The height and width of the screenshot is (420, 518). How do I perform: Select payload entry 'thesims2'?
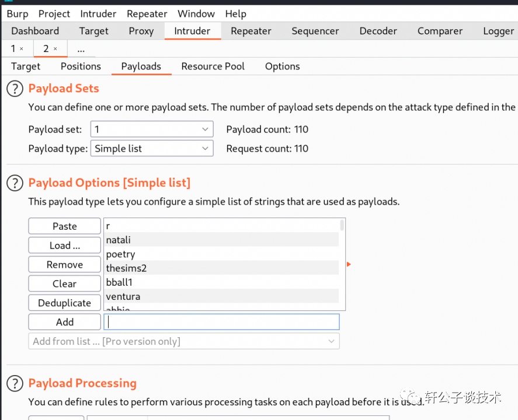[x=221, y=268]
